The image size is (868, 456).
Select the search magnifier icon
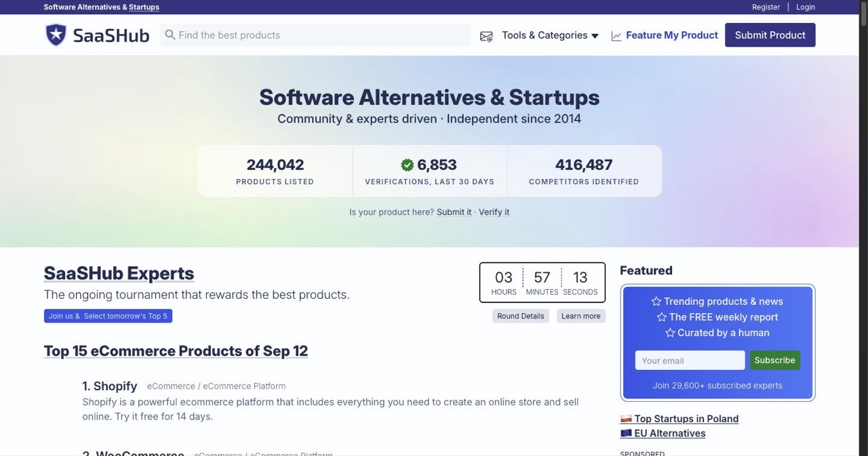click(x=170, y=35)
